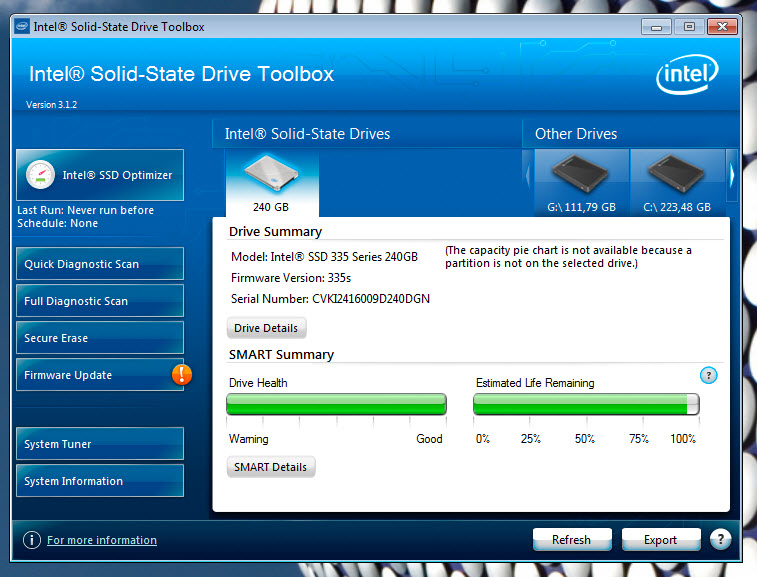Refresh the drive information
Image resolution: width=757 pixels, height=577 pixels.
point(572,539)
